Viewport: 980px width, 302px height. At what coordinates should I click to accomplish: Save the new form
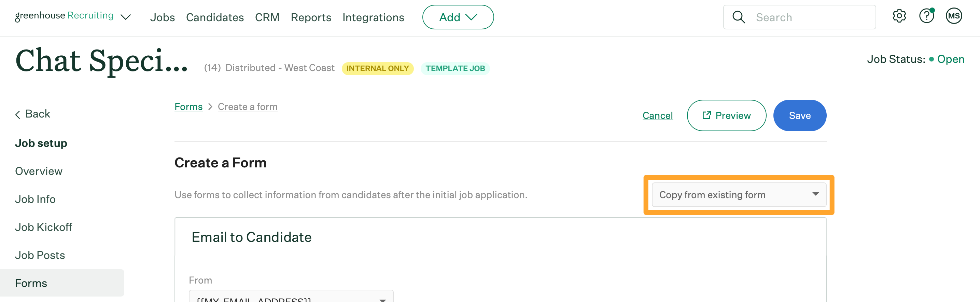tap(800, 115)
